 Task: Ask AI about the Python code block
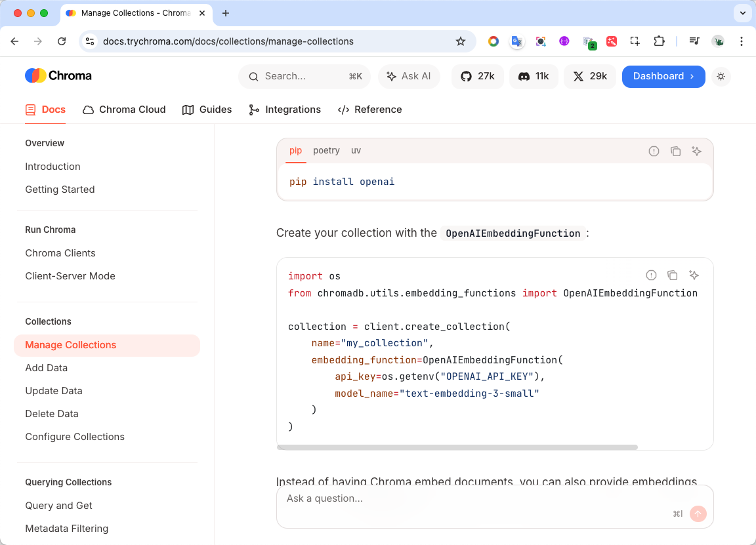(694, 275)
